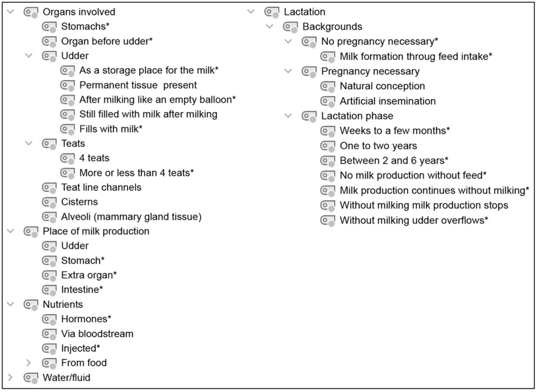537x392 pixels.
Task: Select the Teat line channels code
Action: [x=101, y=188]
